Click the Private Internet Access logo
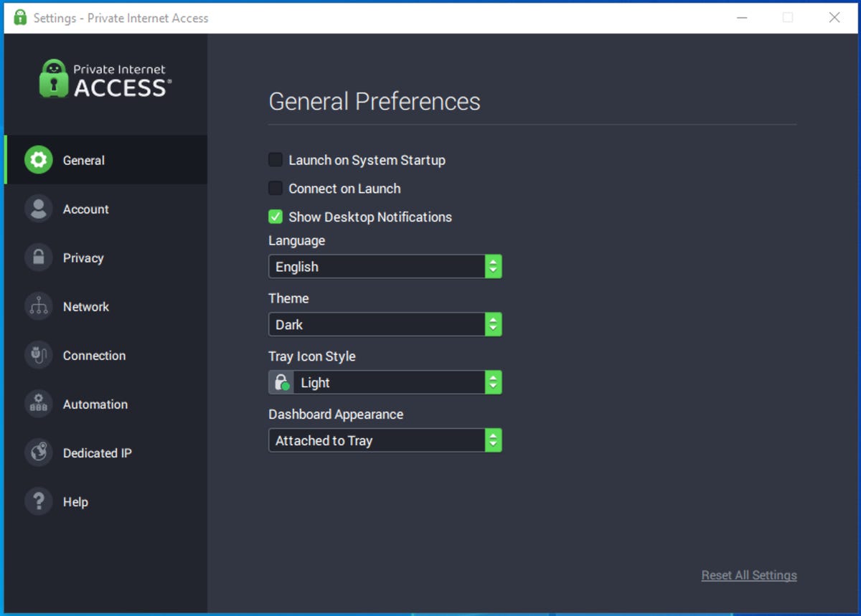The width and height of the screenshot is (861, 616). (x=105, y=79)
